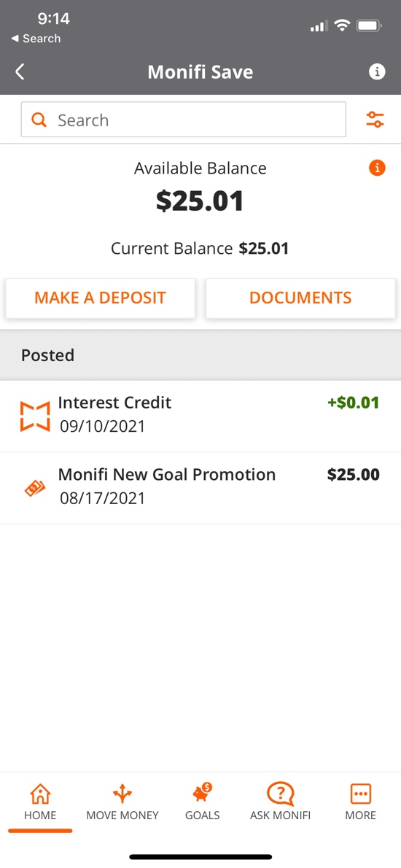Open the transaction filter sliders icon
The image size is (401, 868).
click(x=375, y=119)
